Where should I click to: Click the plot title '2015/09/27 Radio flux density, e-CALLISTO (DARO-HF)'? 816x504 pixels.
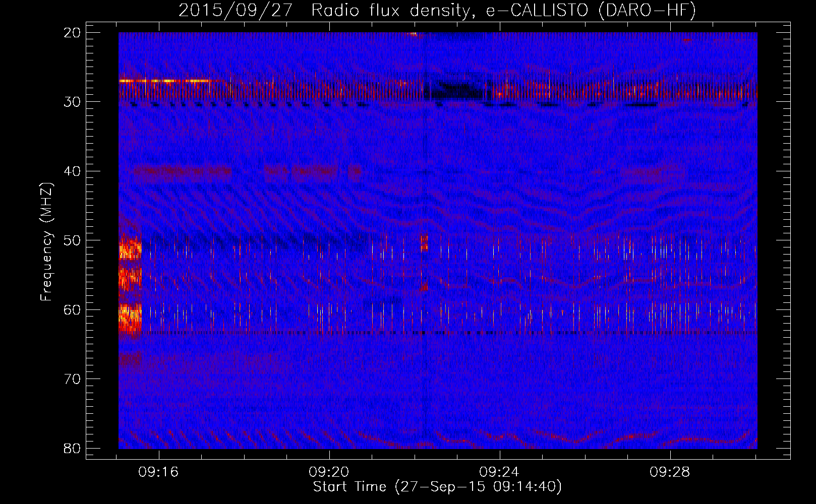(437, 11)
